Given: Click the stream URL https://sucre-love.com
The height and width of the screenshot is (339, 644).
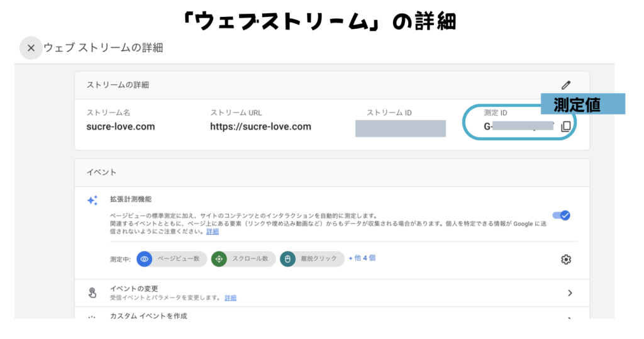Looking at the screenshot, I should pos(260,126).
